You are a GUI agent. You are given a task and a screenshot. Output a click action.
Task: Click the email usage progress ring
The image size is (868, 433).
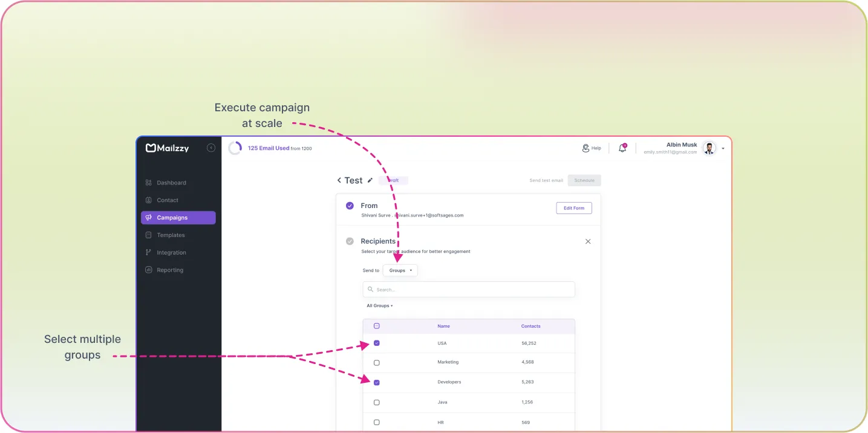tap(235, 147)
